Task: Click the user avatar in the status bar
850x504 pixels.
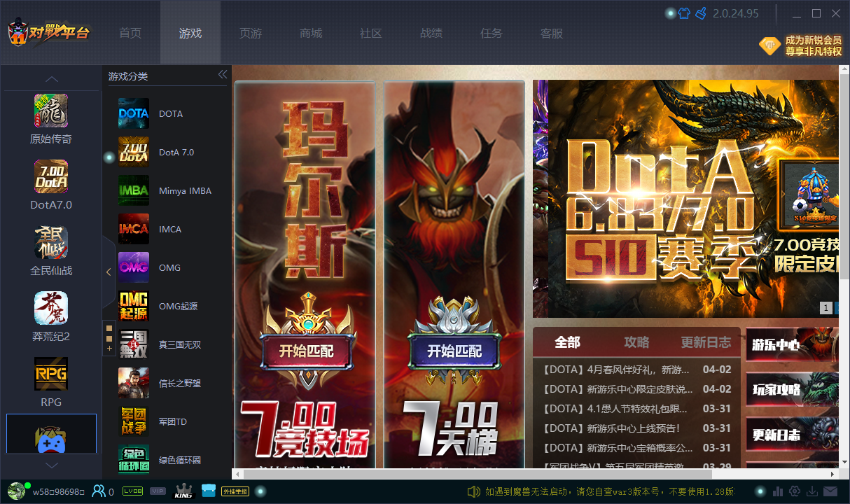Action: [x=18, y=491]
